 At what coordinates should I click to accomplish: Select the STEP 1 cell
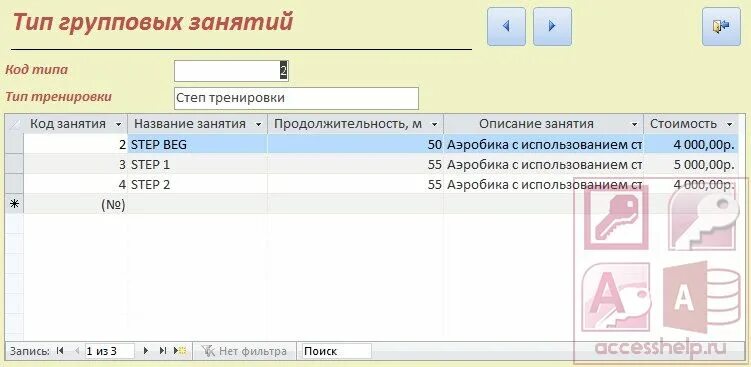[198, 164]
